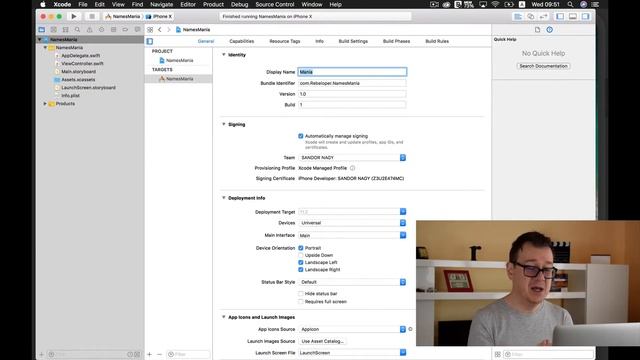Open the related items grid icon

tap(150, 30)
